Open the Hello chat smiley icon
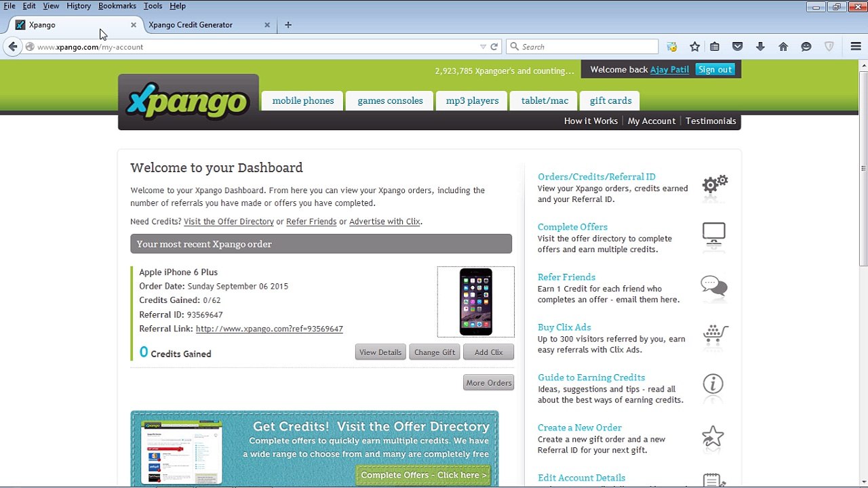The height and width of the screenshot is (488, 868). click(x=806, y=47)
